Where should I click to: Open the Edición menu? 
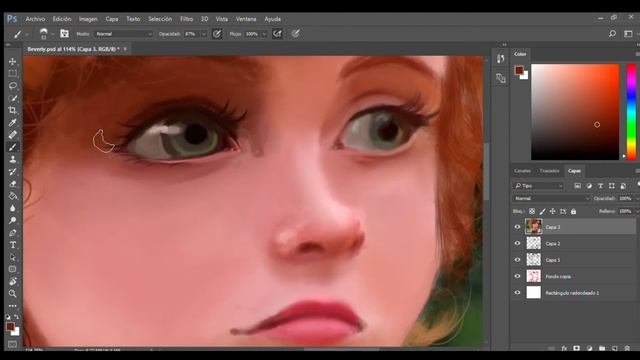click(x=62, y=19)
